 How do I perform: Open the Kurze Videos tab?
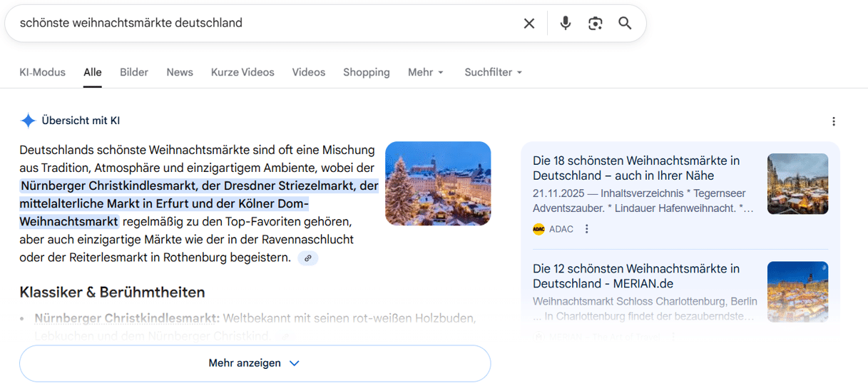tap(242, 72)
